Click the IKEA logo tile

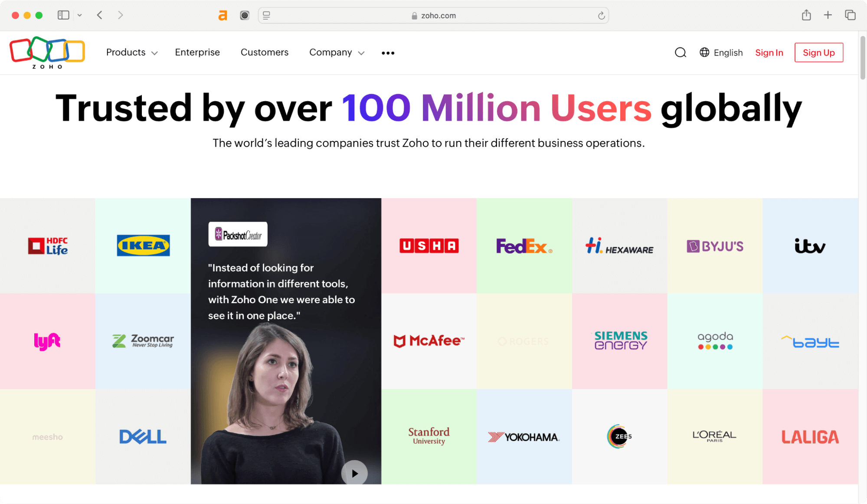point(143,246)
